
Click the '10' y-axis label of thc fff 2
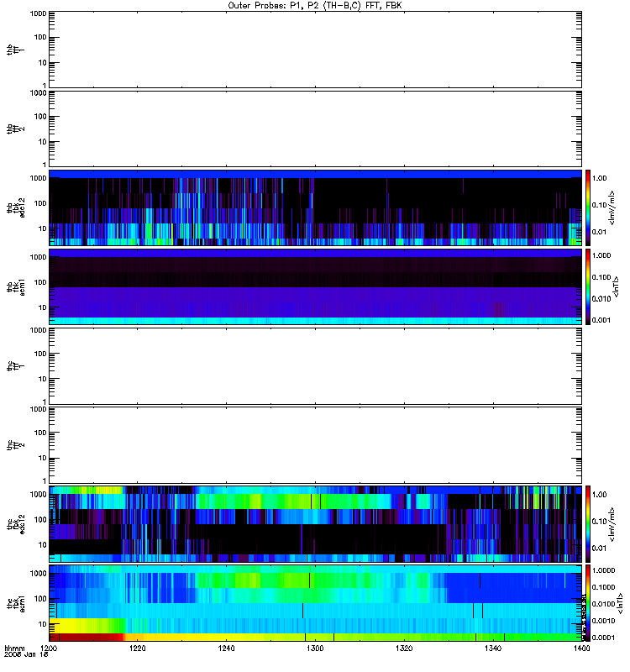tap(42, 458)
